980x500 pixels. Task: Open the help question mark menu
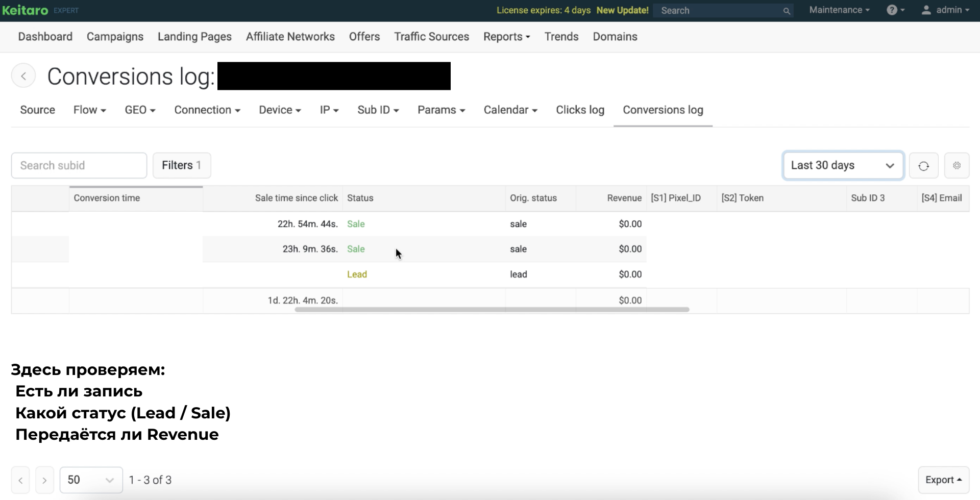[895, 10]
